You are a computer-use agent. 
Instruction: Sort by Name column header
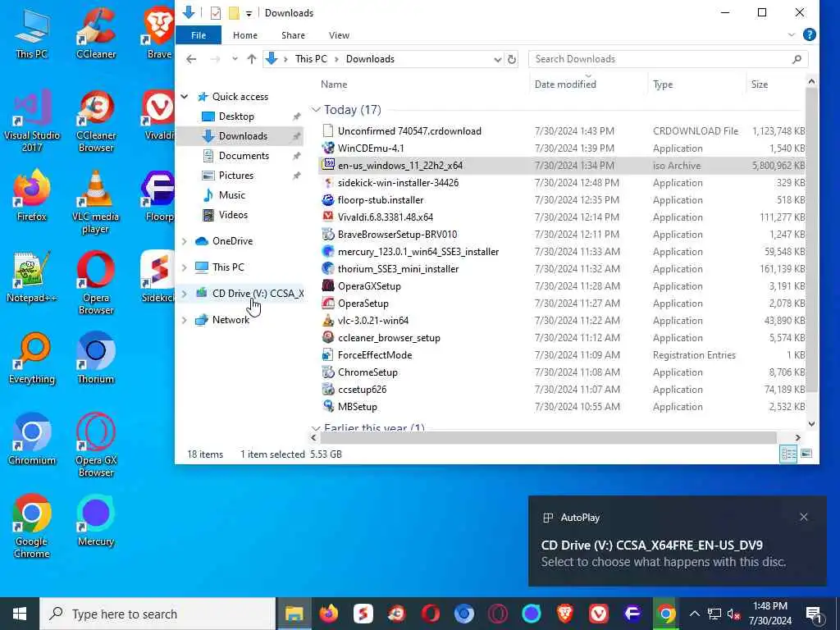click(334, 84)
